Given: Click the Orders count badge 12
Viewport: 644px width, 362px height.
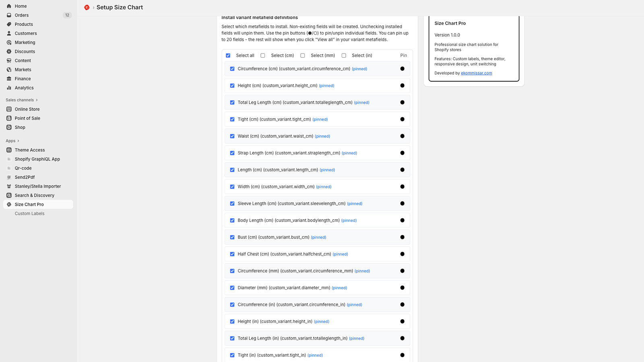Looking at the screenshot, I should pyautogui.click(x=67, y=15).
